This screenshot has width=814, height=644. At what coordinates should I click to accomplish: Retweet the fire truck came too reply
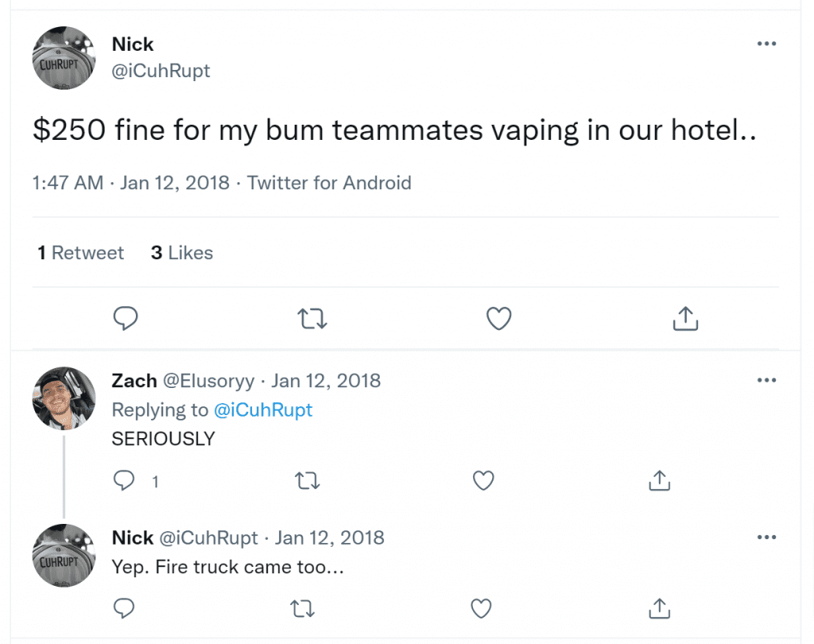point(302,608)
